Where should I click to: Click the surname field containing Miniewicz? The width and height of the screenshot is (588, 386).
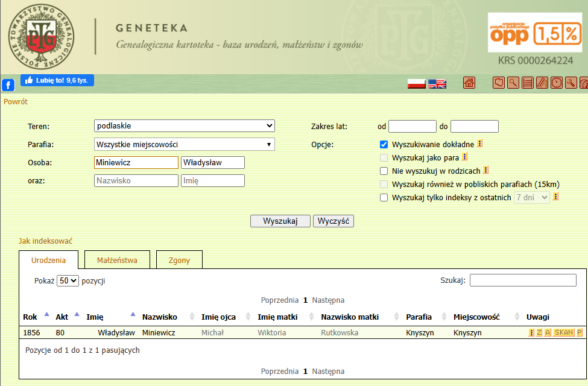pos(136,162)
